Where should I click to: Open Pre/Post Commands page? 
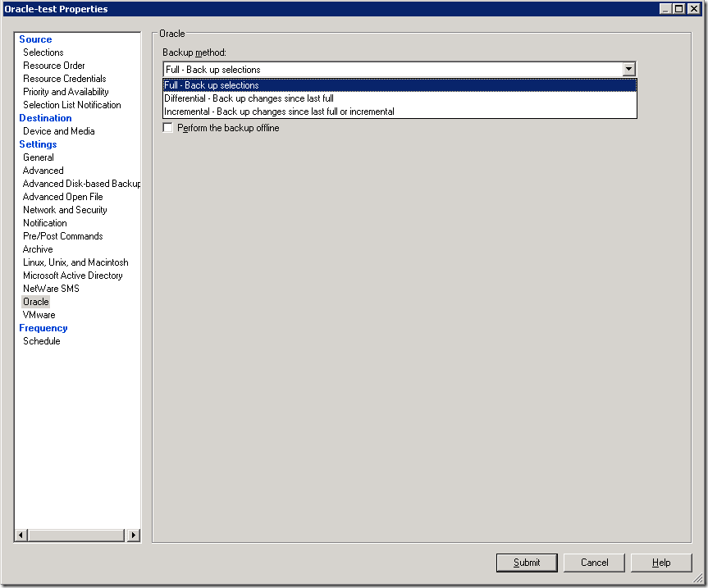point(63,236)
